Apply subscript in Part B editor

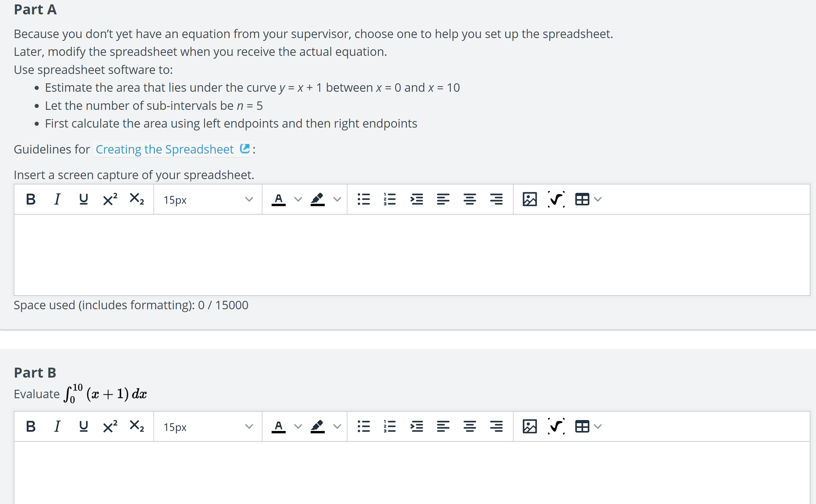pyautogui.click(x=137, y=426)
